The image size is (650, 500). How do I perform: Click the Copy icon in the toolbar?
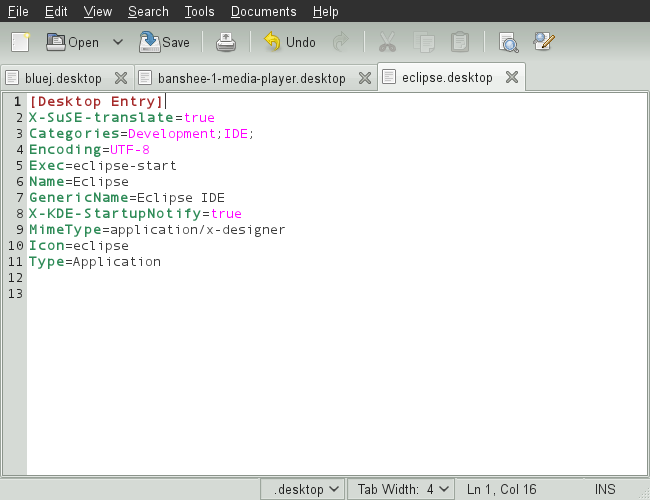pos(424,42)
